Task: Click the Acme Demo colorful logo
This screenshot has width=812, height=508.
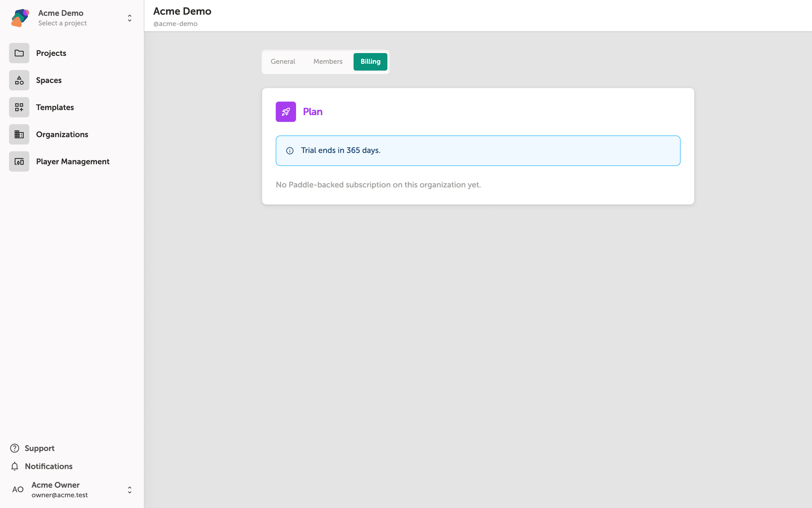Action: [20, 18]
